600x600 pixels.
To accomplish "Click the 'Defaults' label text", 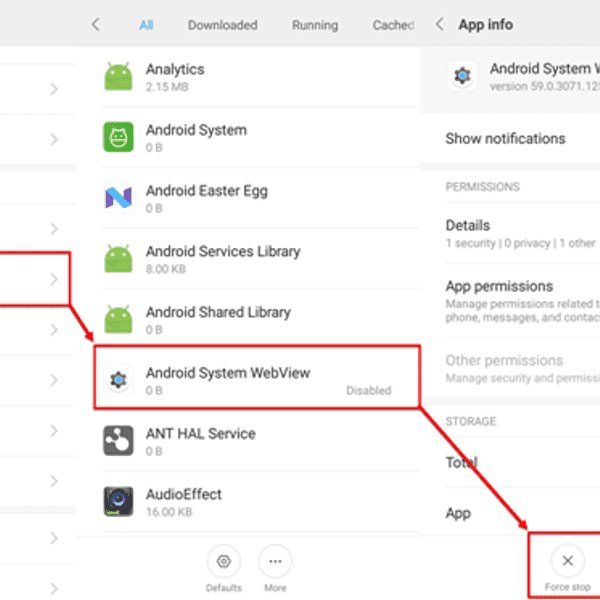I will pos(223,588).
